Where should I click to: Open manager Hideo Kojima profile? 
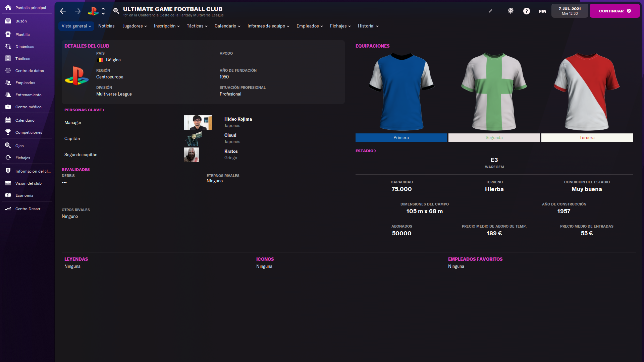coord(238,119)
